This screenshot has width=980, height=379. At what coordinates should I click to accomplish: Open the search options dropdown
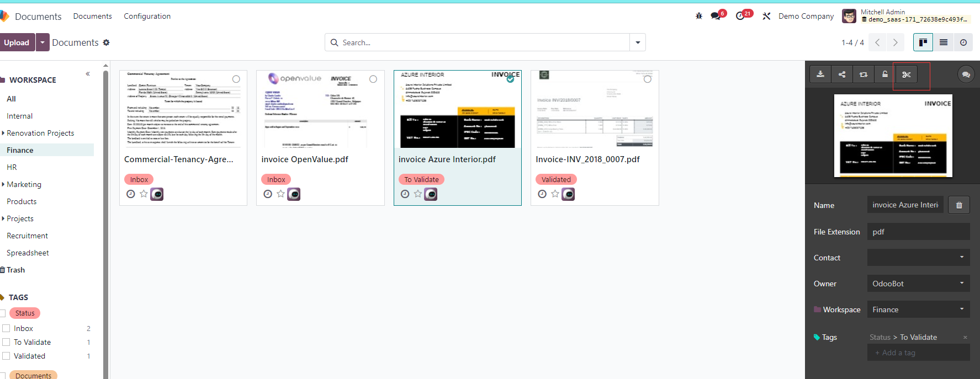click(x=638, y=42)
